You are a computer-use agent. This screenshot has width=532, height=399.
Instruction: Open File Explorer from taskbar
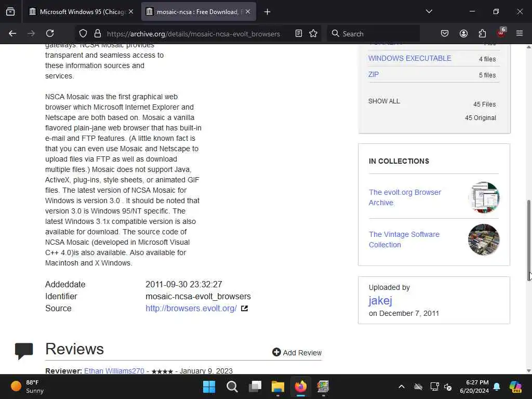tap(278, 387)
